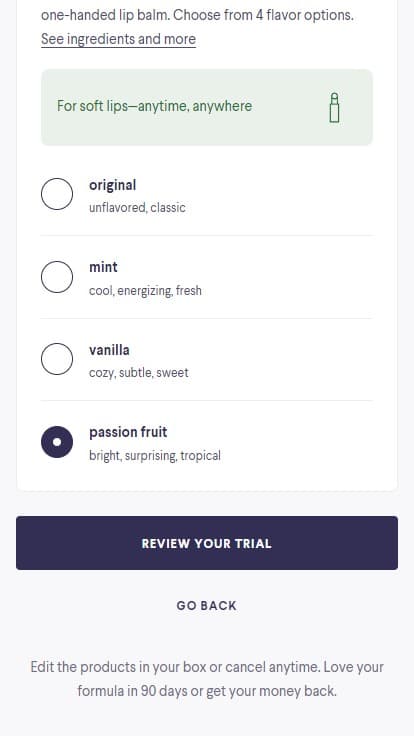Viewport: 414px width, 736px height.
Task: Click the 'bright, surprising, tropical' description
Action: coord(154,456)
